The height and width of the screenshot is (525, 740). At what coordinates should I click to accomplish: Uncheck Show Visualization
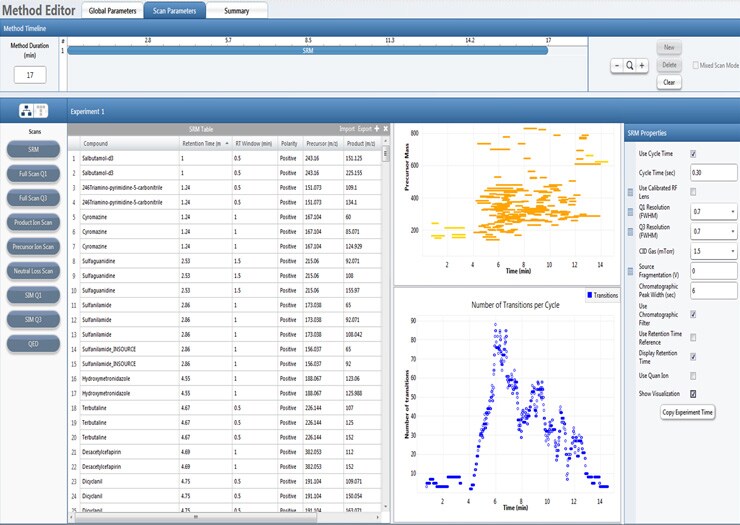point(693,394)
